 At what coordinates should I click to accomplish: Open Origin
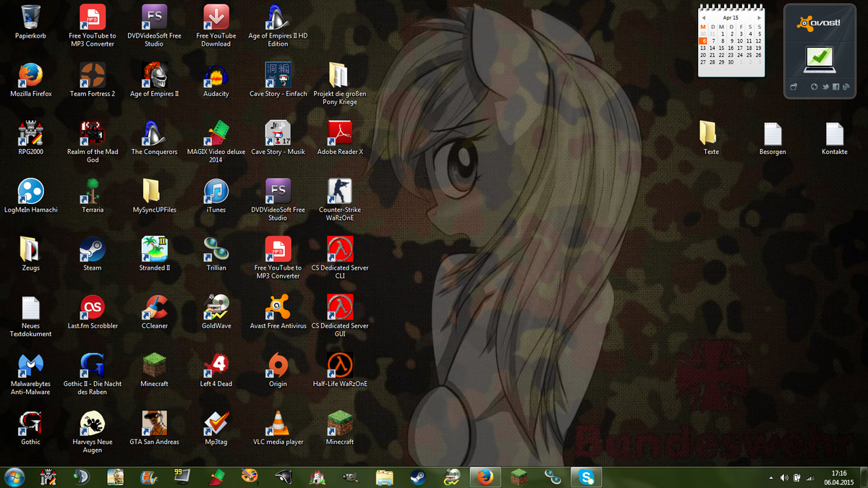pos(278,370)
